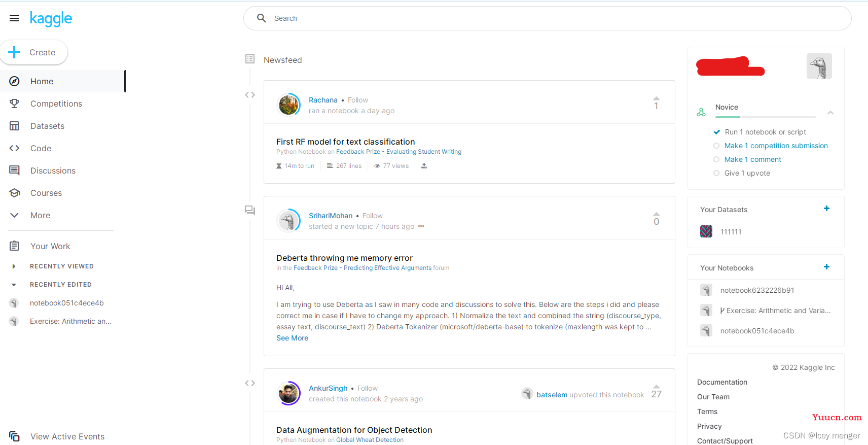Image resolution: width=868 pixels, height=445 pixels.
Task: Open Data Augmentation for Object Detection title
Action: coord(354,430)
